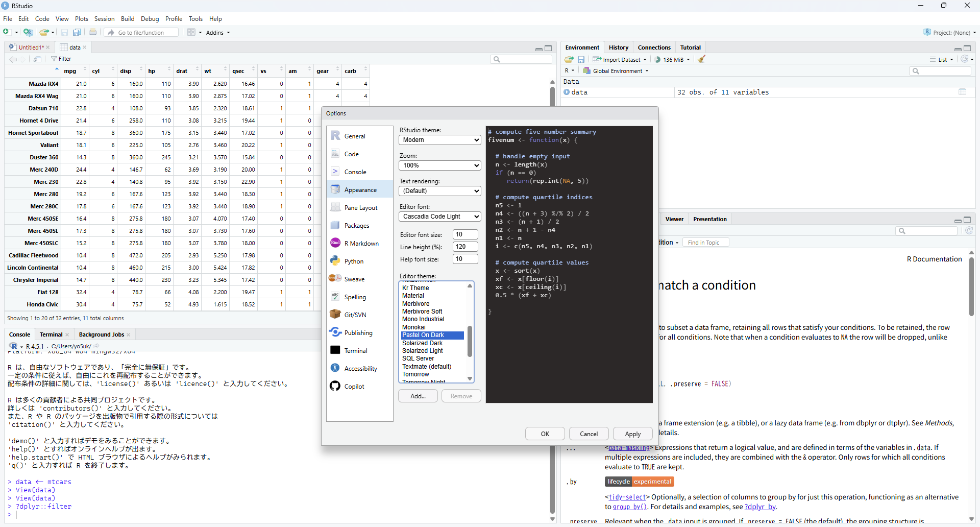
Task: Click the Apply button
Action: [x=632, y=434]
